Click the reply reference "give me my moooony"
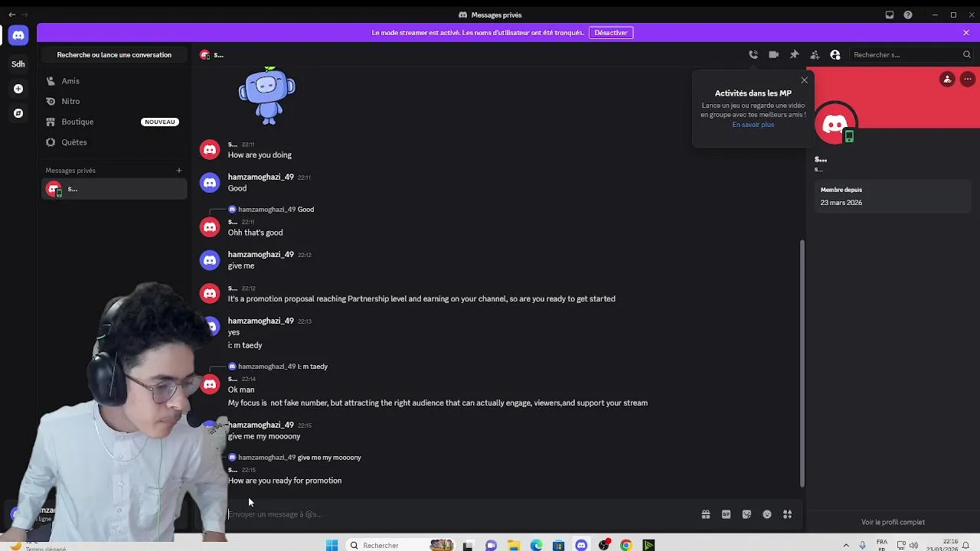 pos(295,458)
